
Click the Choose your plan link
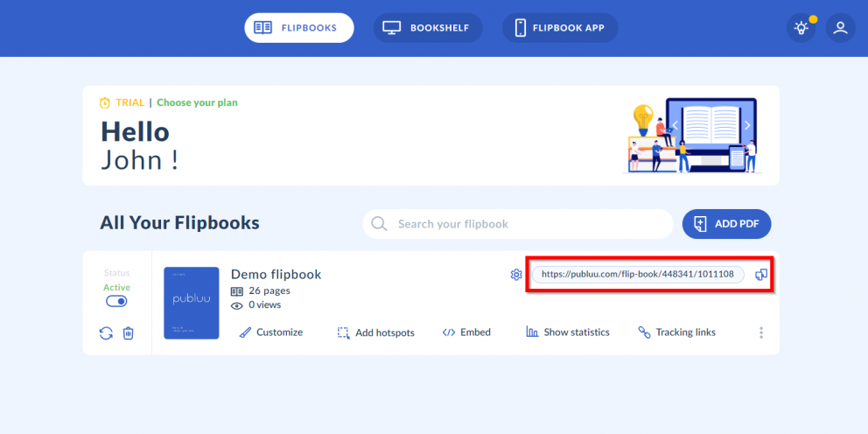[x=197, y=102]
